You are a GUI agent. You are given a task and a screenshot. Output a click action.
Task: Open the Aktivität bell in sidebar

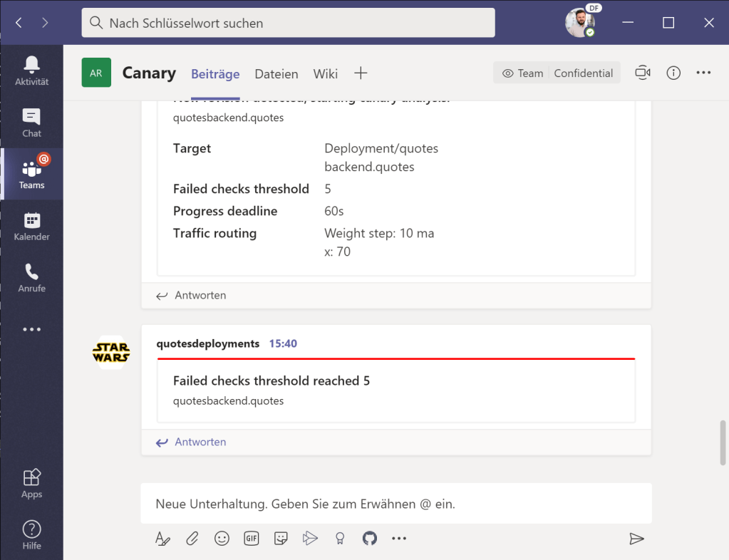(x=31, y=71)
